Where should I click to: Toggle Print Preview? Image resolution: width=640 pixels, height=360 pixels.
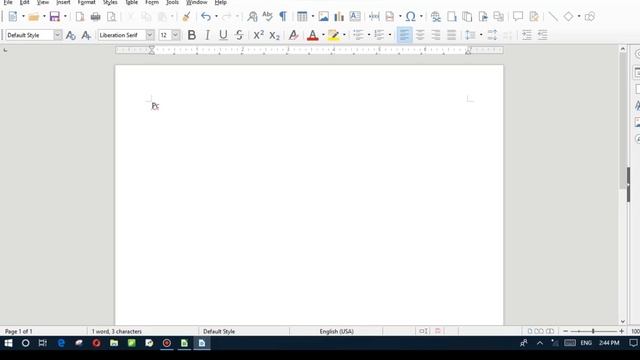111,16
